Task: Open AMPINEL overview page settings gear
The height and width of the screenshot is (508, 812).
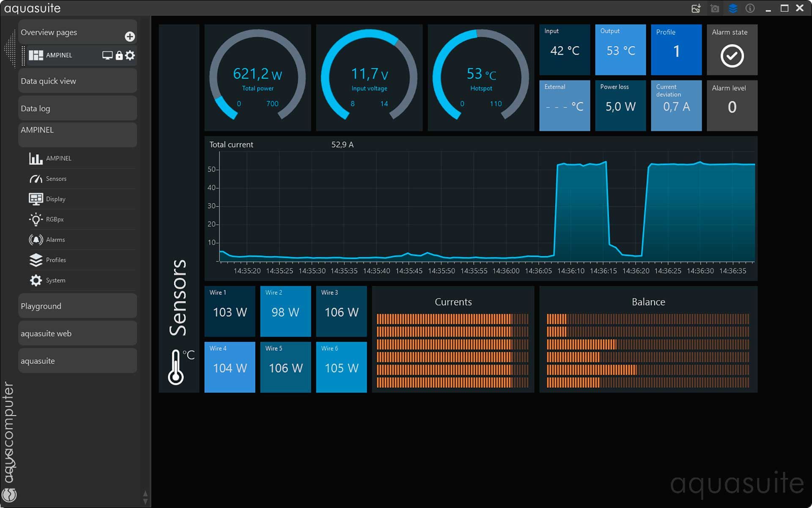Action: (130, 55)
